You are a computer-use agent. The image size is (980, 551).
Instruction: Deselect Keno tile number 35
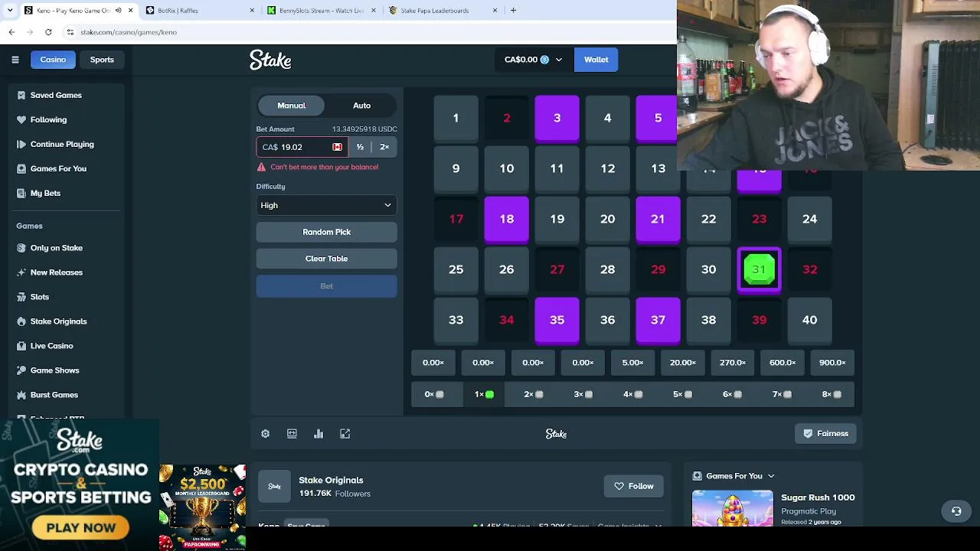coord(557,321)
